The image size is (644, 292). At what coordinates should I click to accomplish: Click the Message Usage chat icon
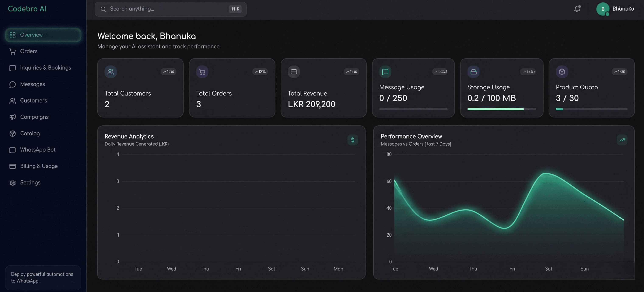pos(385,72)
